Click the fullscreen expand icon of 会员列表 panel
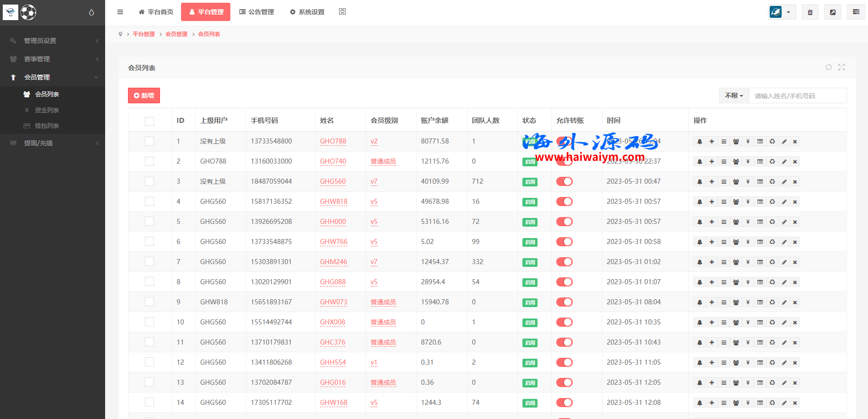Viewport: 868px width, 419px height. click(841, 67)
